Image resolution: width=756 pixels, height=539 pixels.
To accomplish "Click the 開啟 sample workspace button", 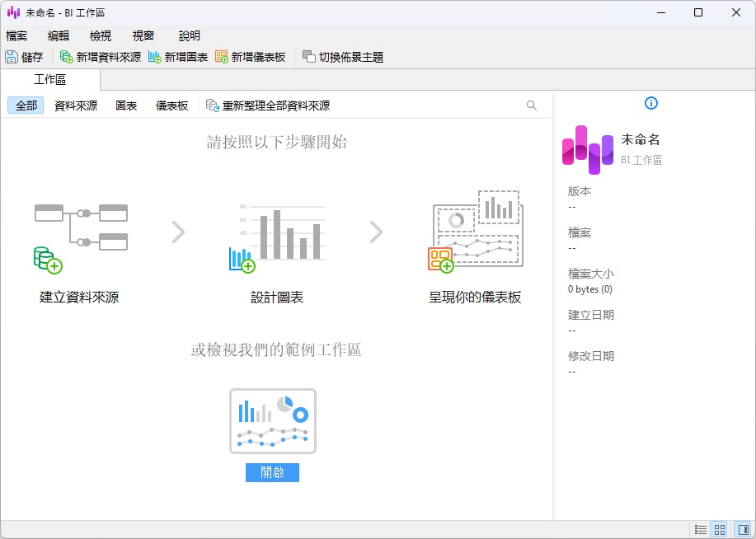I will pos(272,472).
